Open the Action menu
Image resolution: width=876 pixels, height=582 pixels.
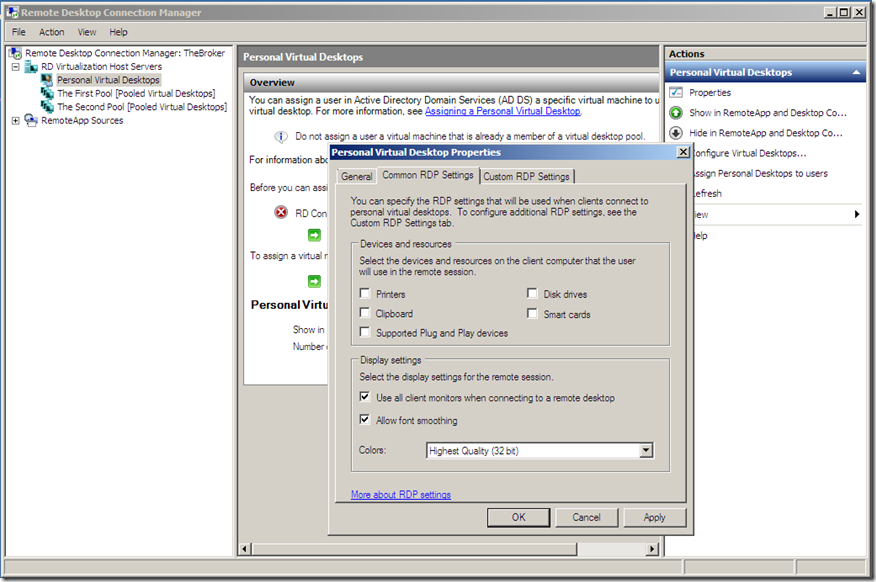(x=51, y=31)
